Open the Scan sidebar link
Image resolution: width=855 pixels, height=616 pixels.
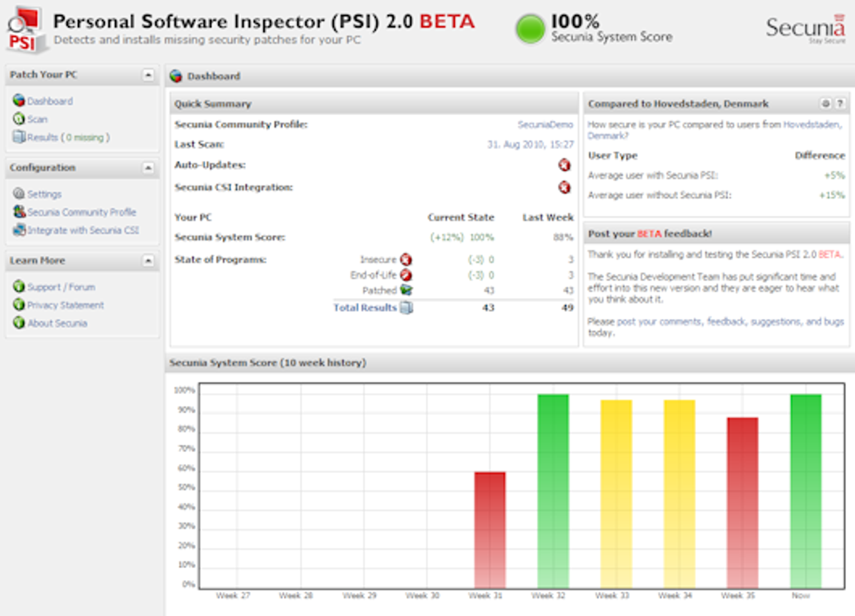click(x=37, y=119)
